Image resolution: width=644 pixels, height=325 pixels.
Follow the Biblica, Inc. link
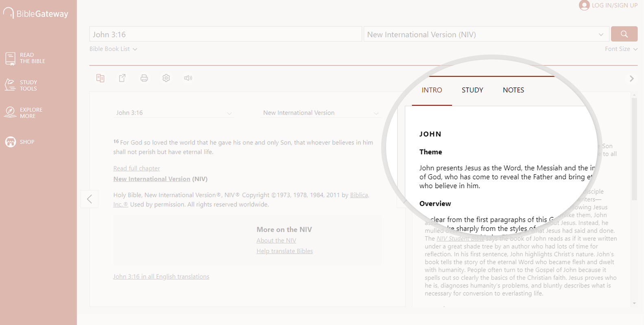(359, 195)
